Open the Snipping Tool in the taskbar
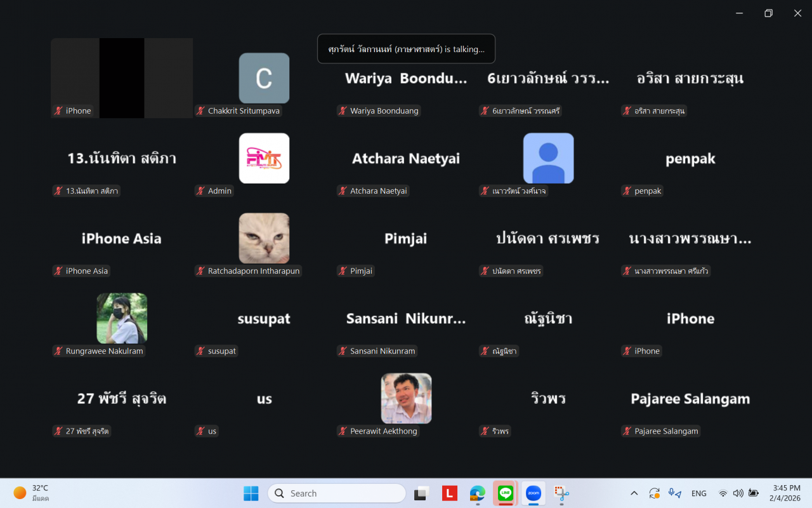 [561, 493]
